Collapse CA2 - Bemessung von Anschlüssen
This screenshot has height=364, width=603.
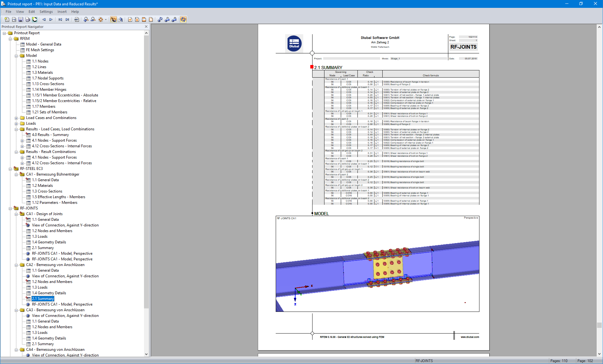point(16,265)
